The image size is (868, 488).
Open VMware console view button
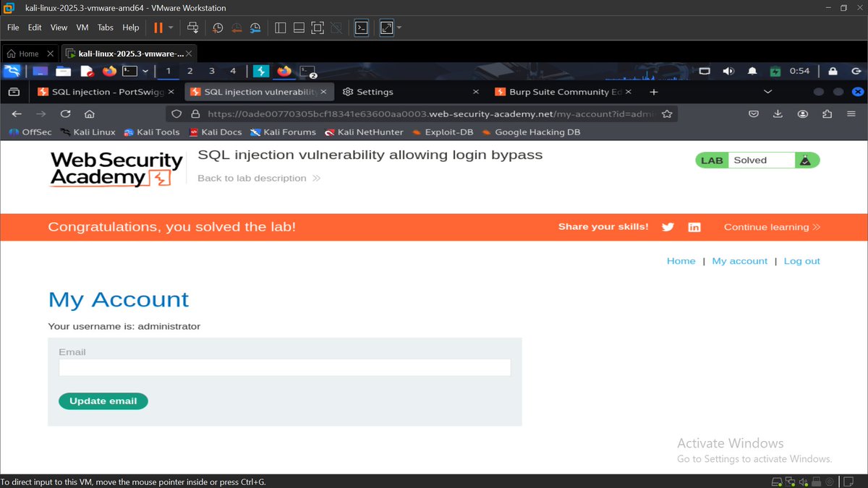coord(361,27)
